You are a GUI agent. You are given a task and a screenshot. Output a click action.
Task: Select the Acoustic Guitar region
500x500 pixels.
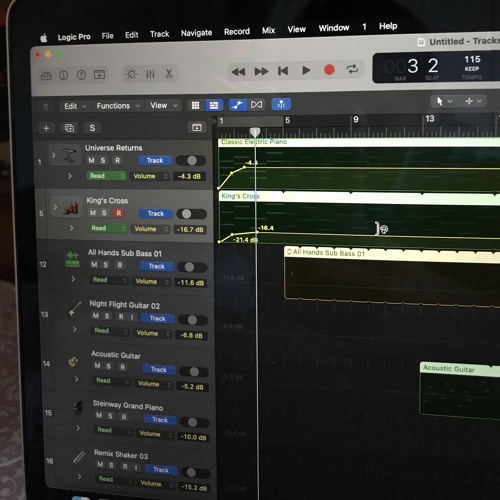460,390
